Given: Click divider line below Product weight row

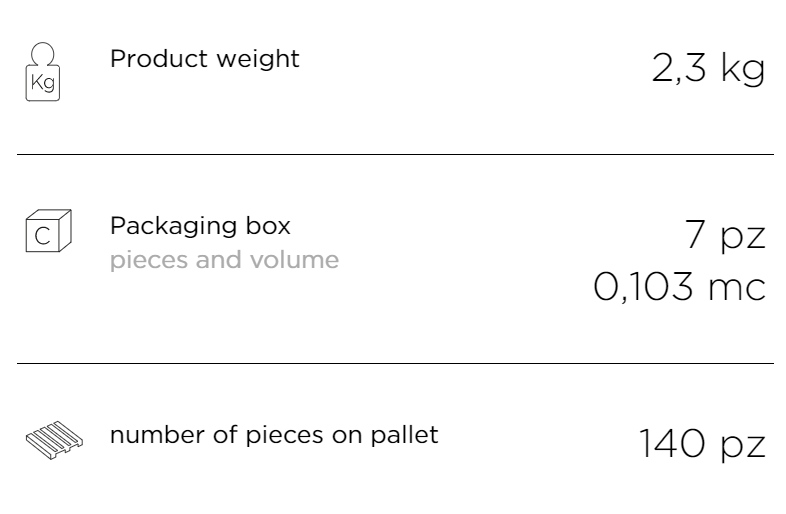Looking at the screenshot, I should tap(396, 154).
